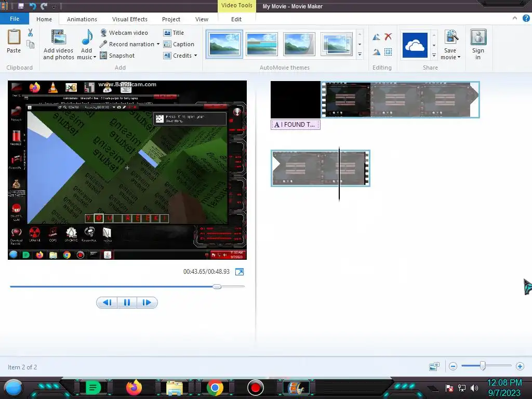This screenshot has height=399, width=532.
Task: Expand Save movie dropdown options
Action: 459,57
